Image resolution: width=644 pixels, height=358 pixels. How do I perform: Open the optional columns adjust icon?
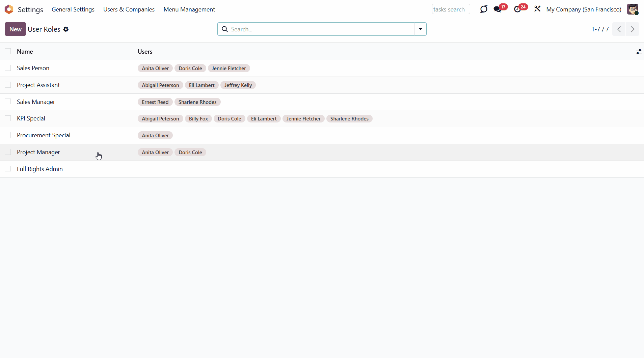click(638, 52)
